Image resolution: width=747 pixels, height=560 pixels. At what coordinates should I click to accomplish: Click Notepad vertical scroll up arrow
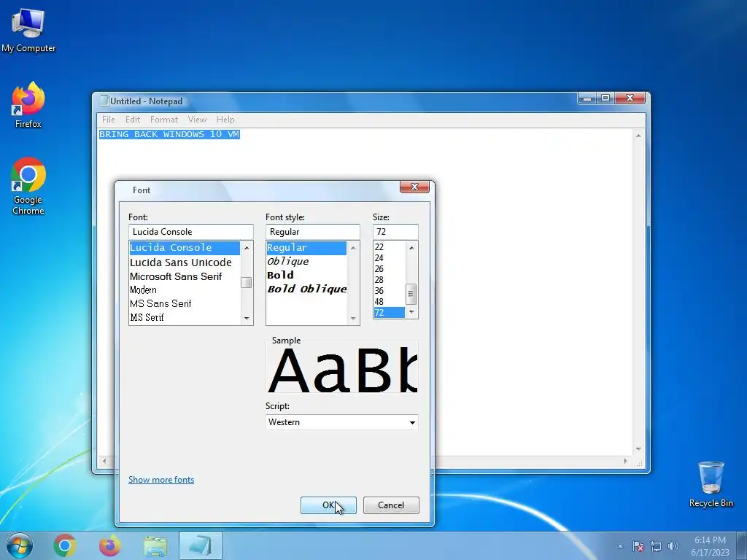click(x=638, y=136)
